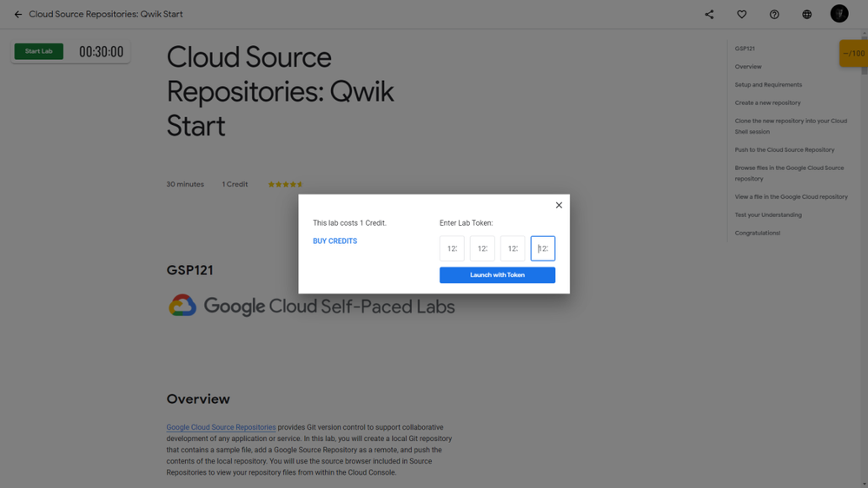Focus the first lab token field
The width and height of the screenshot is (868, 488).
pyautogui.click(x=452, y=248)
